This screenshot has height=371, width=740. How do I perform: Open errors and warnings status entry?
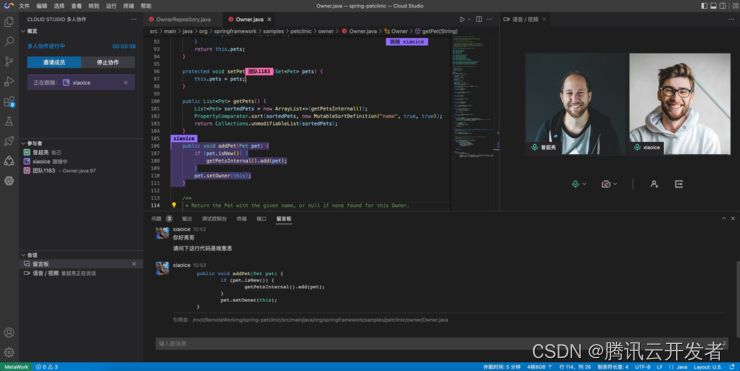(x=47, y=367)
